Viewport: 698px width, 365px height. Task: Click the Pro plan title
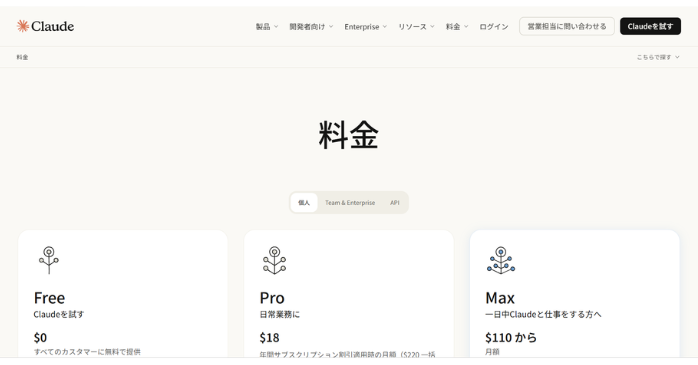click(272, 297)
